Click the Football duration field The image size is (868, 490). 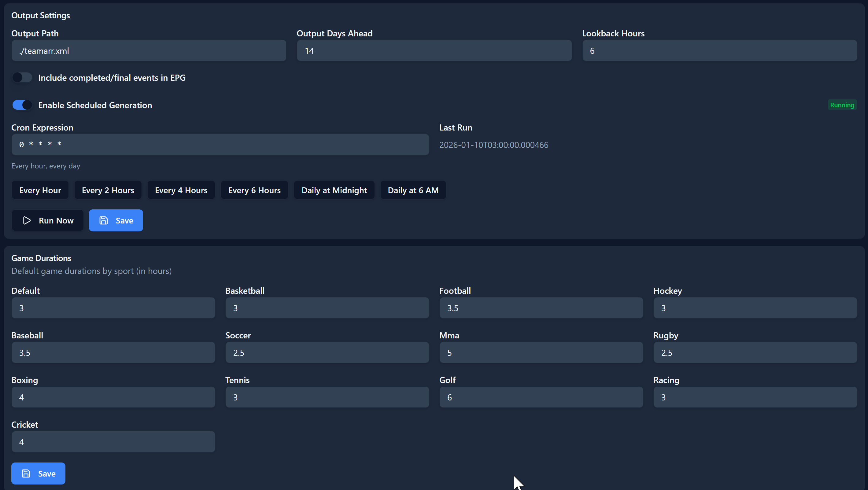[x=541, y=308]
